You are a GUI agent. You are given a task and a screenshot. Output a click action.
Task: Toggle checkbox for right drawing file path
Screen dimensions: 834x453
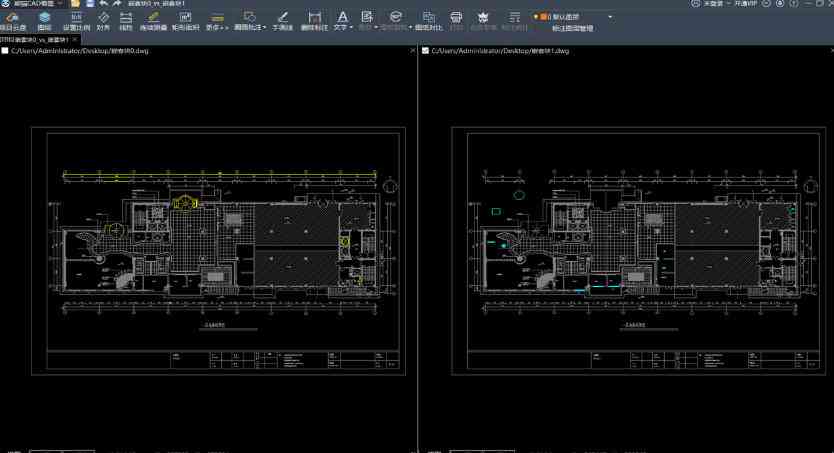click(426, 50)
